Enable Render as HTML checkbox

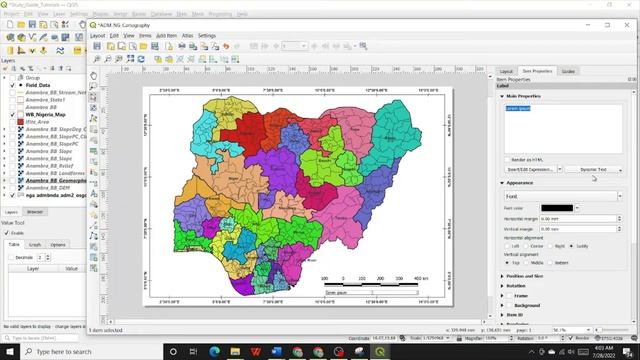pos(507,160)
